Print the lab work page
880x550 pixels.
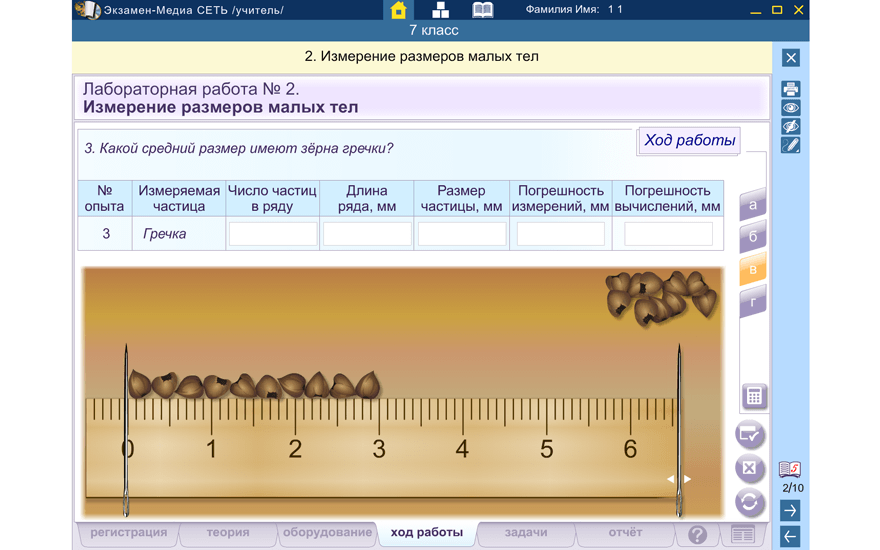[790, 89]
